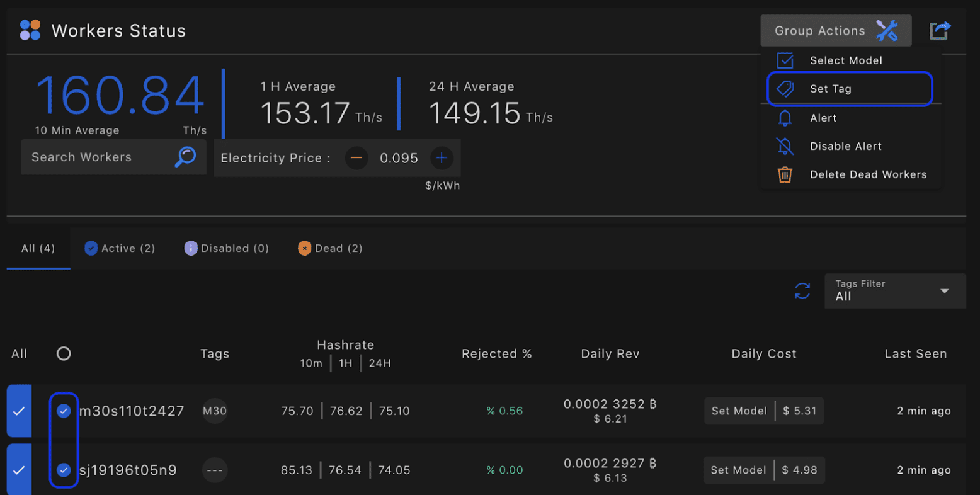Click the Disable Alert muted bell icon

click(785, 146)
